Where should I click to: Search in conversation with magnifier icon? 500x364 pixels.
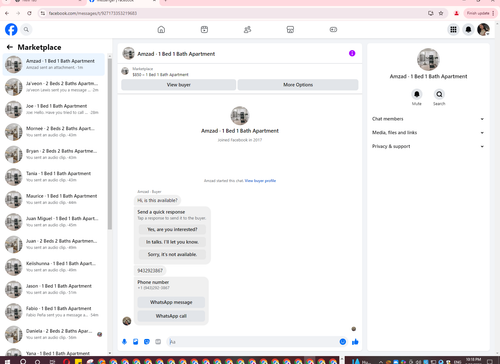click(x=439, y=94)
